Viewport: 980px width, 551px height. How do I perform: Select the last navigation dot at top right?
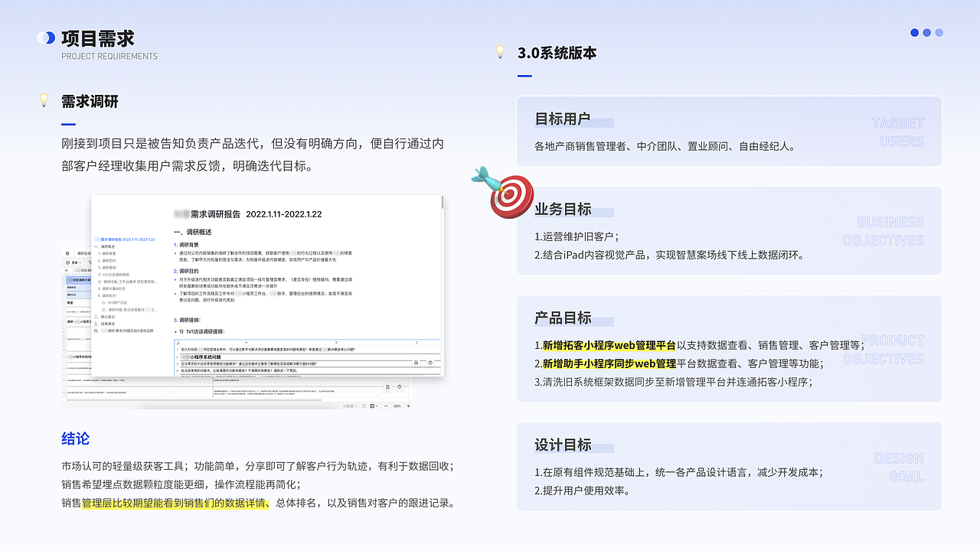coord(939,33)
